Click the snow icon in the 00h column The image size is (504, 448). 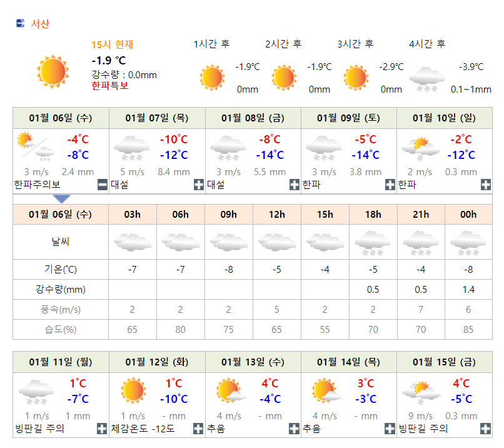click(x=468, y=243)
